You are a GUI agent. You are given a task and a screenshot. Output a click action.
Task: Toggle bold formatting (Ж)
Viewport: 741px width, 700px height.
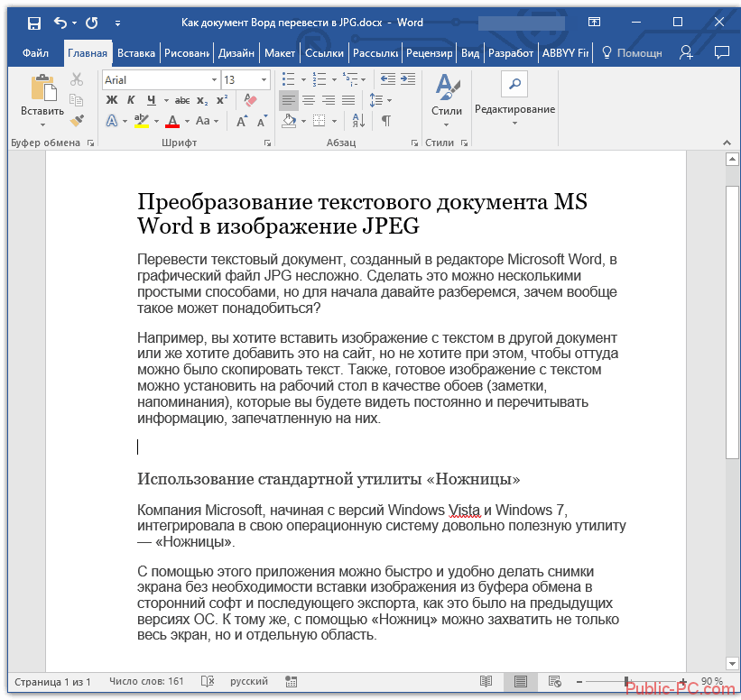point(112,100)
